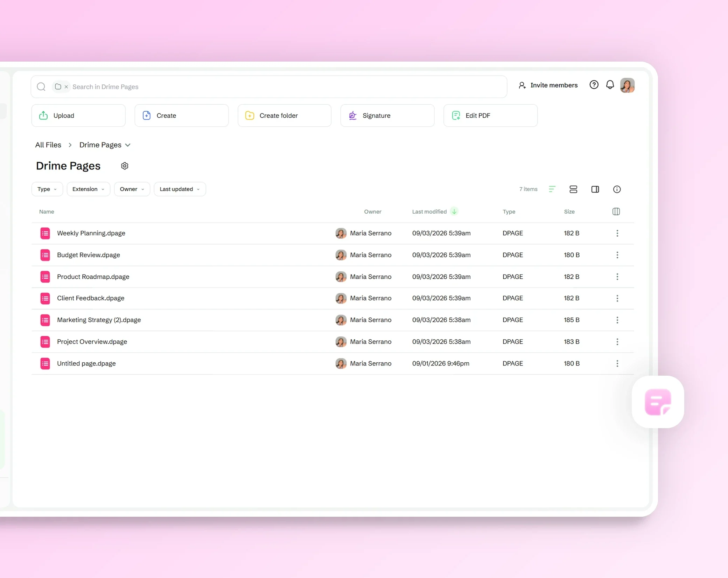
Task: Open more options for Project Overview.dpage
Action: pos(617,342)
